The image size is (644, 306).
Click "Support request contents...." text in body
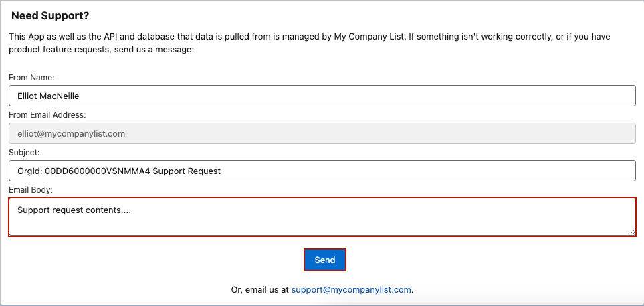[74, 210]
